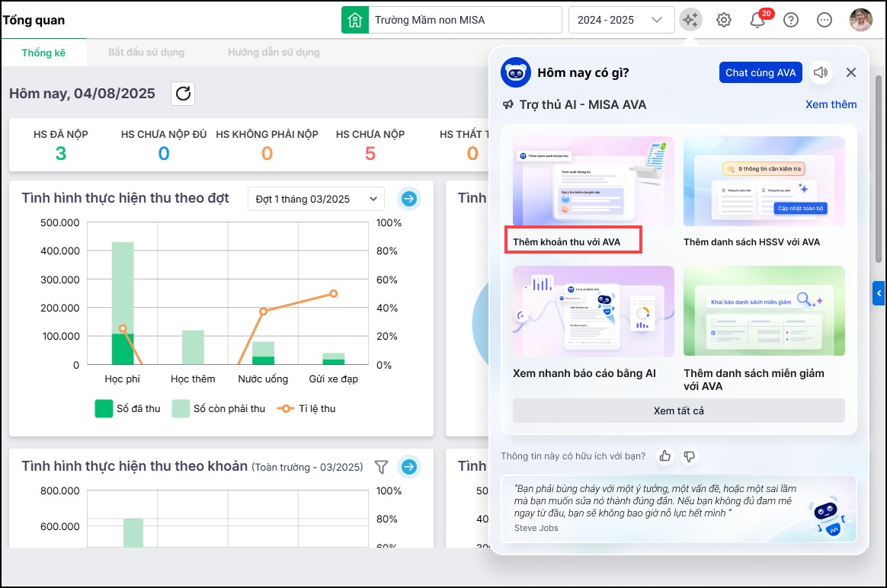Open Thêm danh sách HSSV với AVA thumbnail

[764, 181]
